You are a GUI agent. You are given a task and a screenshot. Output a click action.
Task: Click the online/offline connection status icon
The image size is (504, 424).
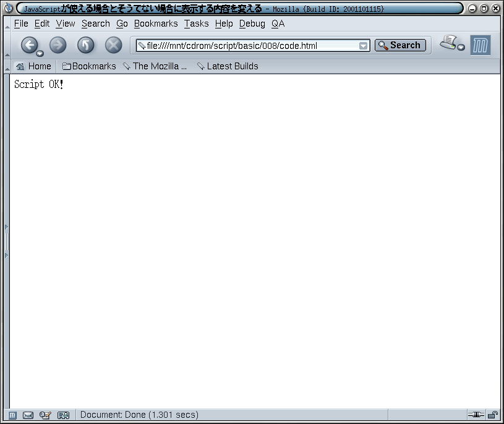(476, 415)
